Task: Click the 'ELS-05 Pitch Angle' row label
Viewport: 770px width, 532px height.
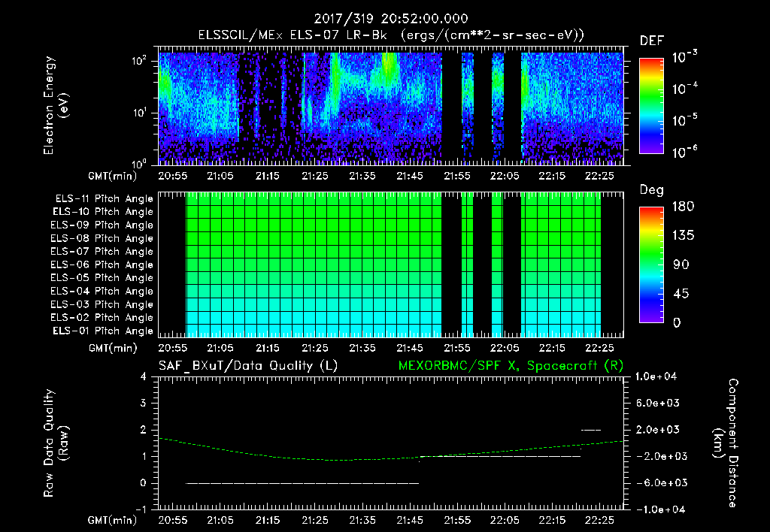Action: click(102, 278)
